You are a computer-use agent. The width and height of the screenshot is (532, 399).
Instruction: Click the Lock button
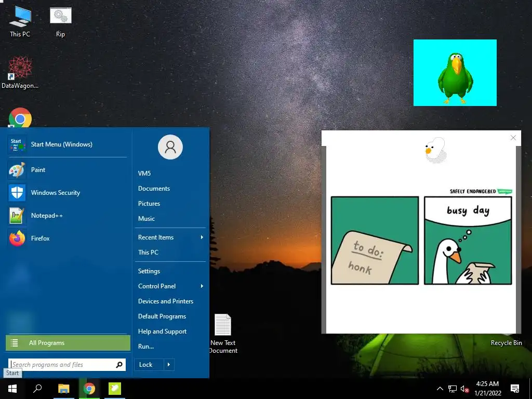tap(149, 365)
